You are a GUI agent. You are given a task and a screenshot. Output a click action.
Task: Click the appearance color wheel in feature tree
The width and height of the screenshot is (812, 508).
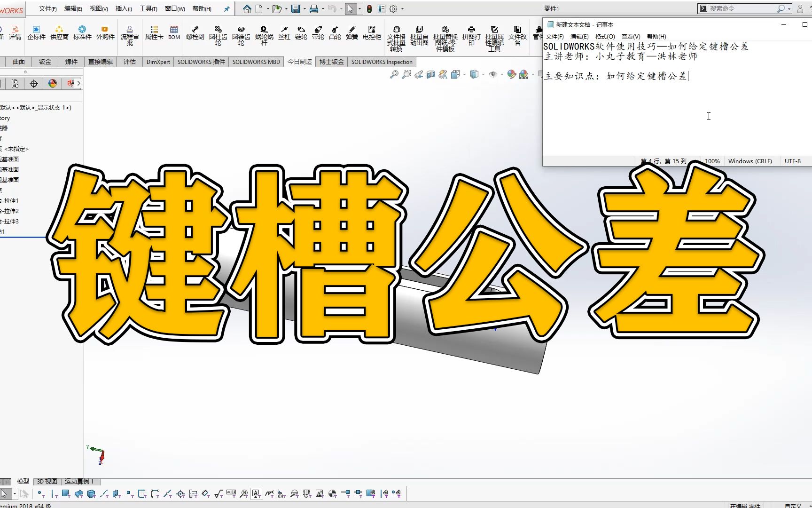52,83
